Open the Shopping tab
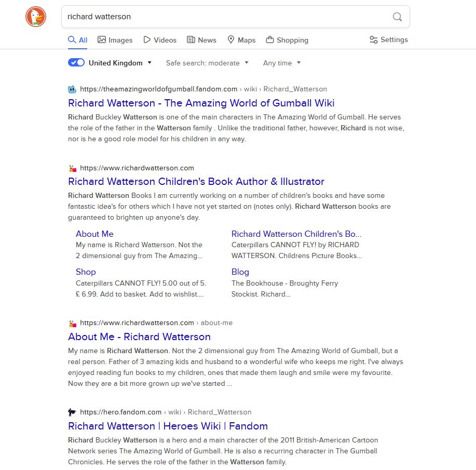Screen dimensions: 476x470 pos(287,40)
